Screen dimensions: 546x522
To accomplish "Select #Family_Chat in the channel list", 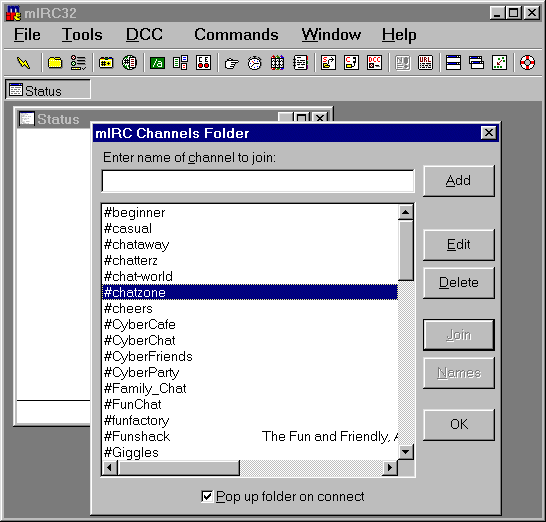I will pyautogui.click(x=250, y=388).
